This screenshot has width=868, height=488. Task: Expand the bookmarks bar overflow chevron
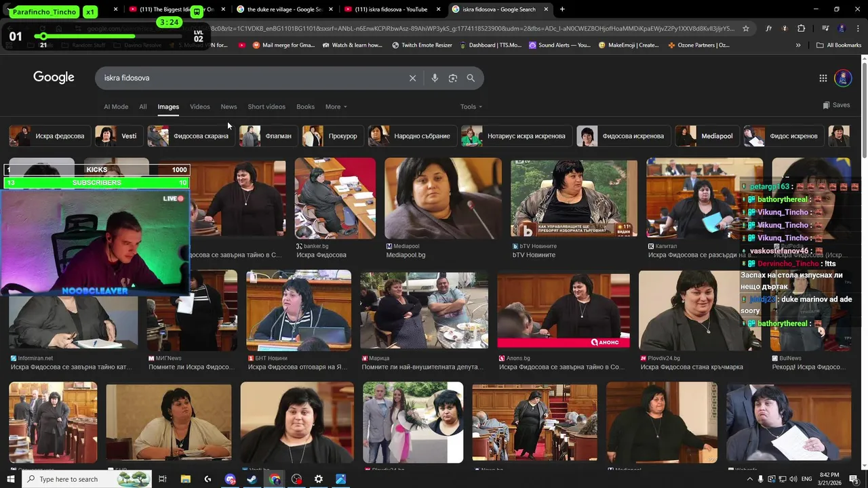pyautogui.click(x=798, y=45)
